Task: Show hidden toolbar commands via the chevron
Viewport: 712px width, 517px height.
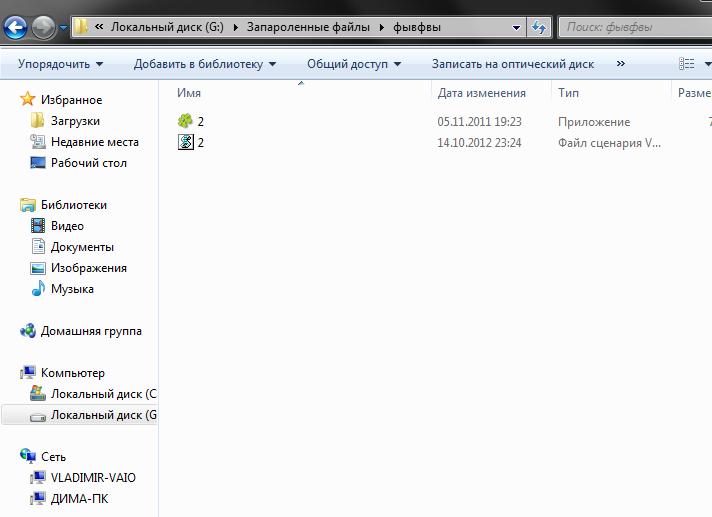Action: click(621, 64)
